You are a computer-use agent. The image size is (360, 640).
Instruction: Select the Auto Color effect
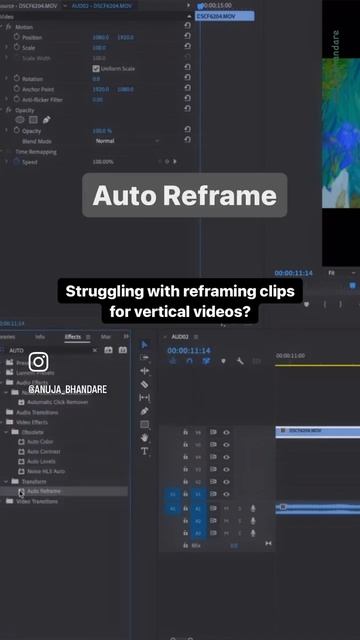[40, 442]
